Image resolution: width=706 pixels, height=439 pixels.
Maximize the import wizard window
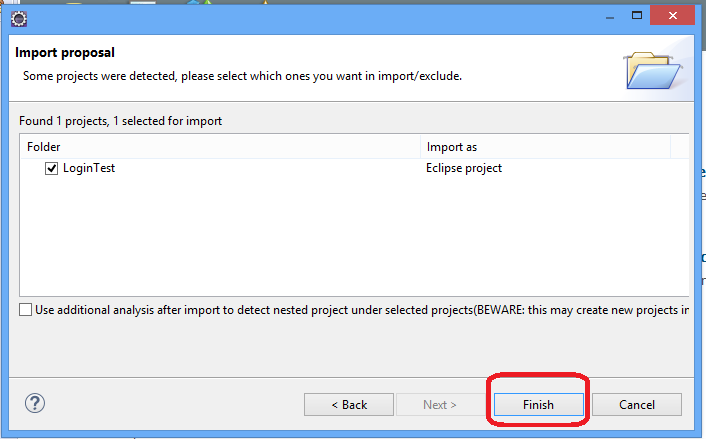click(637, 16)
